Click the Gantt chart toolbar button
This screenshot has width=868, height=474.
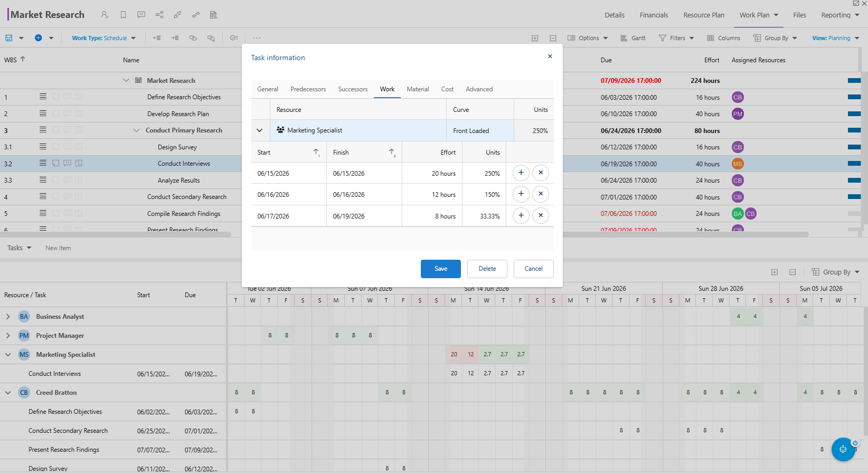coord(633,38)
